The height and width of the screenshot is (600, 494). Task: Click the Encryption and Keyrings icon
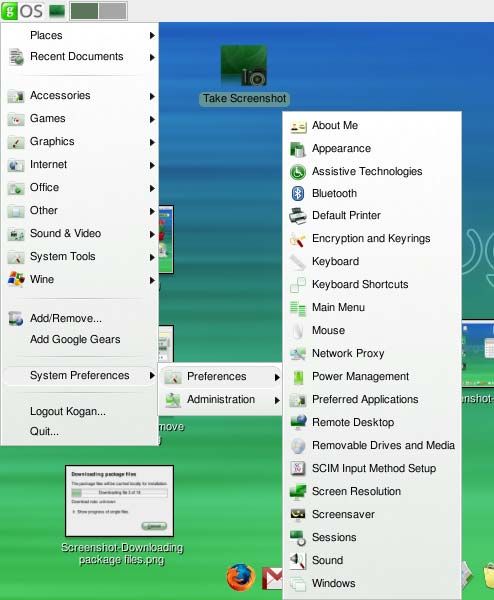click(298, 239)
